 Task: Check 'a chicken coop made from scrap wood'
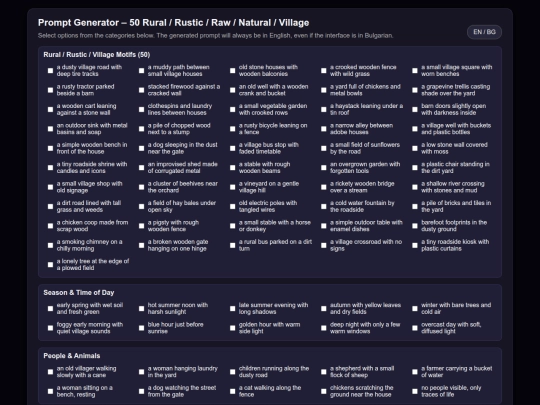51,226
